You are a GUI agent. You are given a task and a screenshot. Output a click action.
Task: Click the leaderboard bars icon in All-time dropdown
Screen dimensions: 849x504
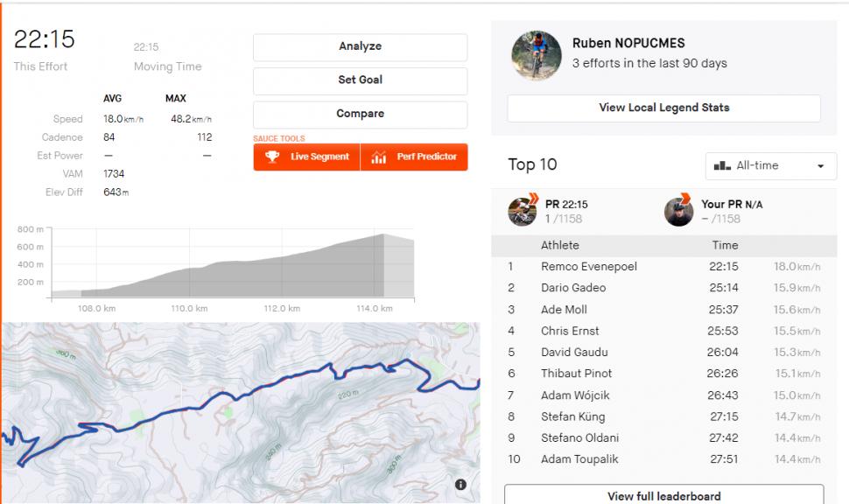point(722,165)
